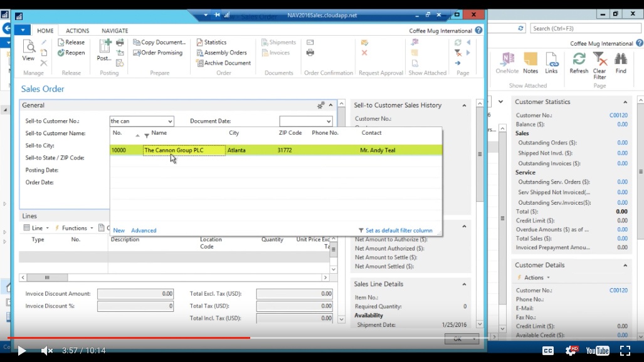Click Shipments in Documents group
The width and height of the screenshot is (644, 362).
click(x=278, y=42)
